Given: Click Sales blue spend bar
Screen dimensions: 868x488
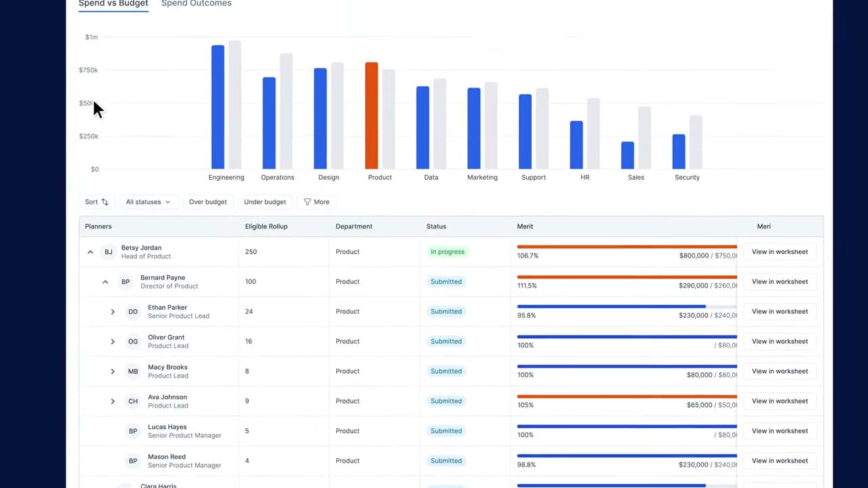Looking at the screenshot, I should tap(627, 155).
